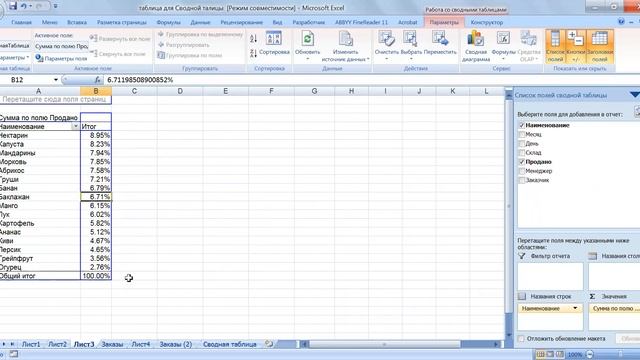This screenshot has width=640, height=360.
Task: Click the insert new sheet tab icon
Action: (269, 344)
